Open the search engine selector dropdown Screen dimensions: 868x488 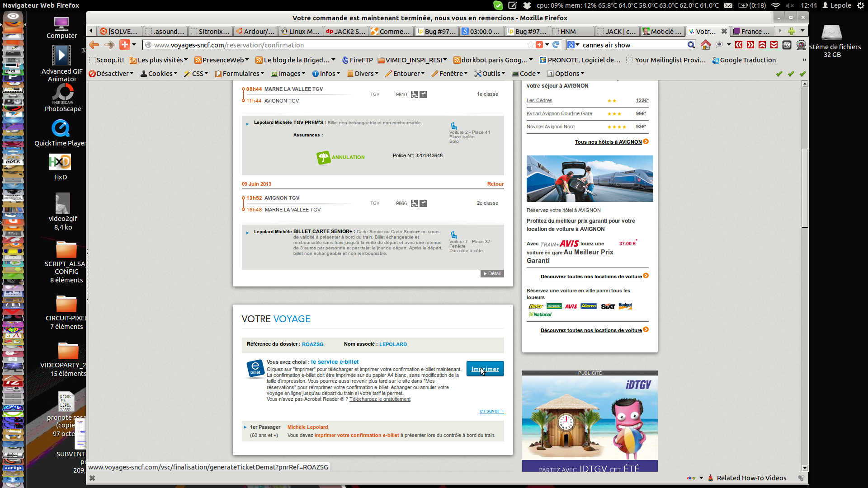[573, 45]
